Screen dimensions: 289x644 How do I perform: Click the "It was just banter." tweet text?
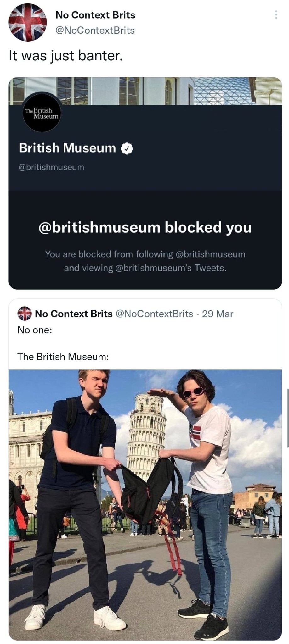click(65, 56)
